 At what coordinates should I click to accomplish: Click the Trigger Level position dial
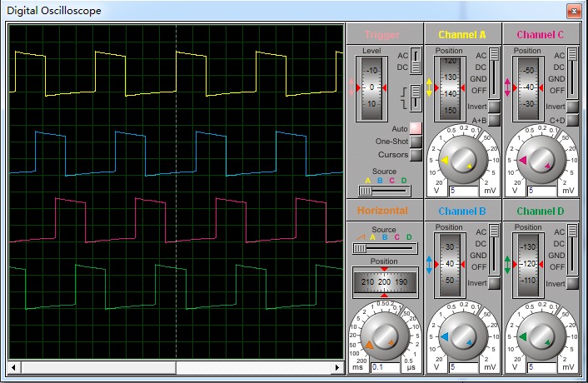(x=371, y=87)
